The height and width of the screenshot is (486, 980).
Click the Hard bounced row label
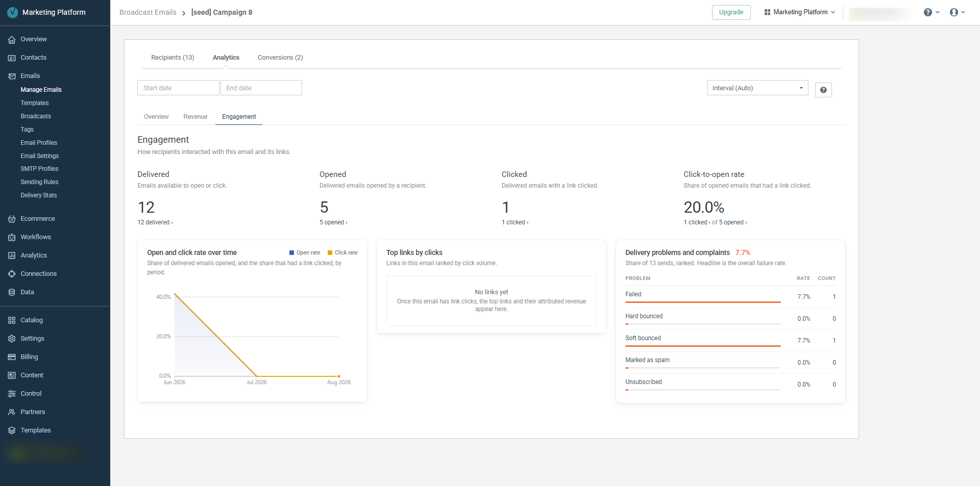click(644, 316)
